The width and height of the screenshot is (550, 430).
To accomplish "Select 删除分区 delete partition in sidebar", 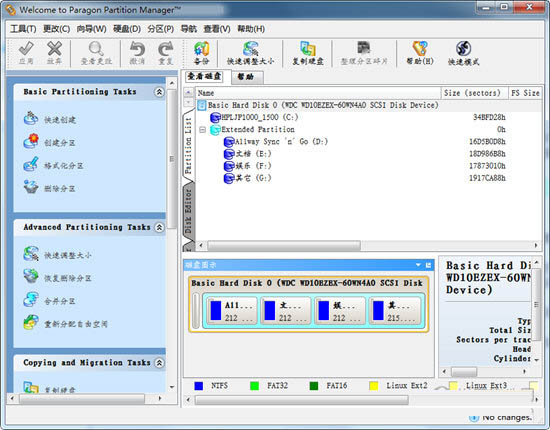I will [x=49, y=188].
